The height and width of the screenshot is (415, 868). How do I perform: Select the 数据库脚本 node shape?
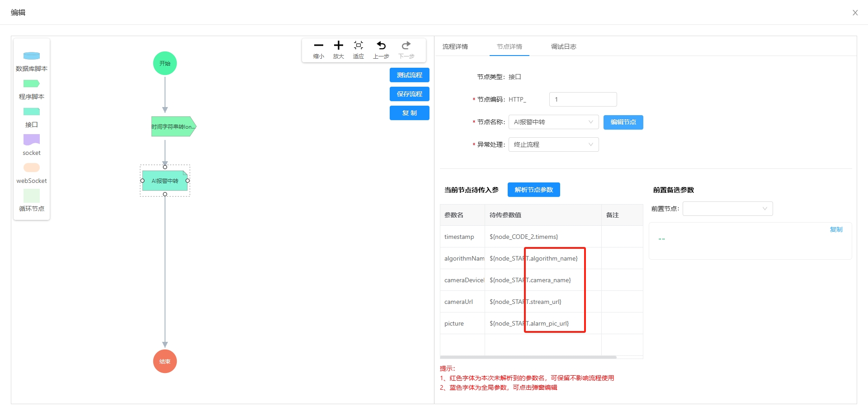32,56
